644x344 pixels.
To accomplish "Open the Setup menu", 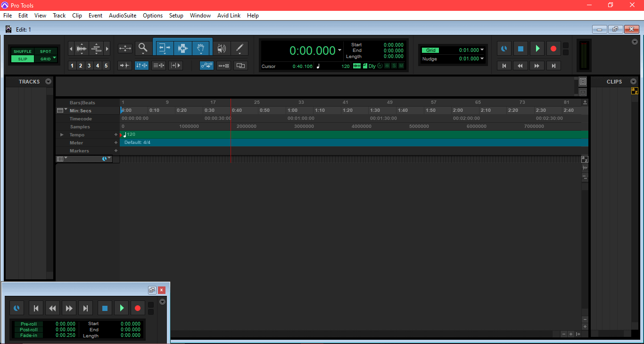I will [x=176, y=16].
